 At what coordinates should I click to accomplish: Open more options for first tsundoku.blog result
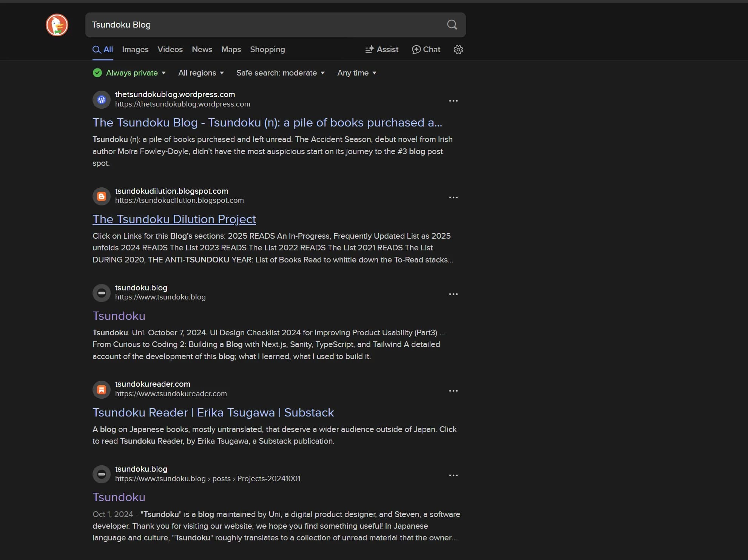pos(453,294)
